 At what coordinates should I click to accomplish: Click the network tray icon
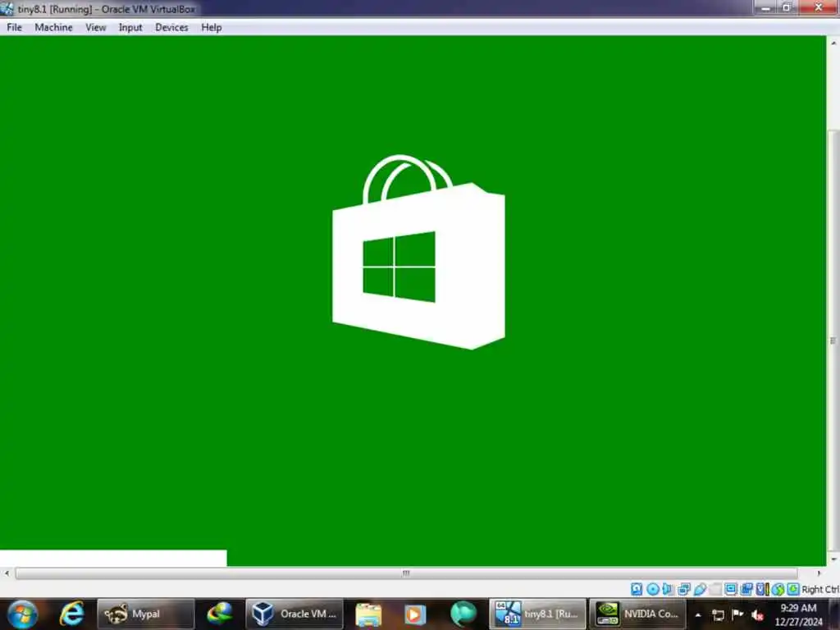(719, 615)
